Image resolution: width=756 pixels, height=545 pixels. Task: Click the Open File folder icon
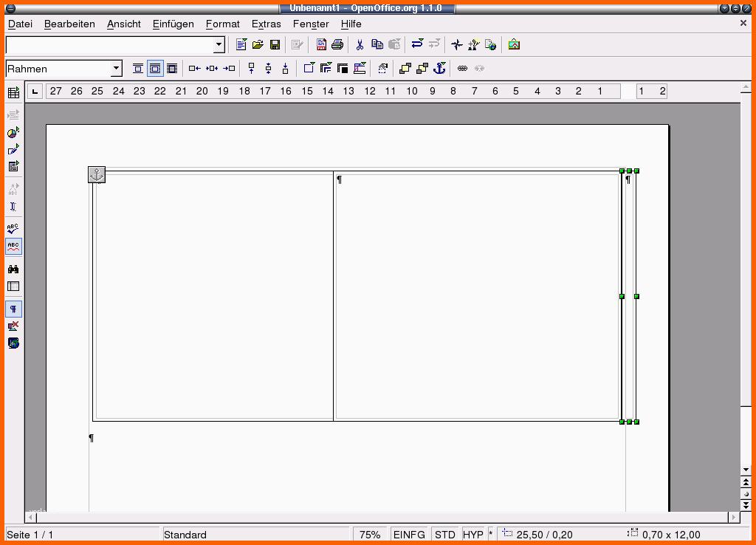tap(258, 45)
